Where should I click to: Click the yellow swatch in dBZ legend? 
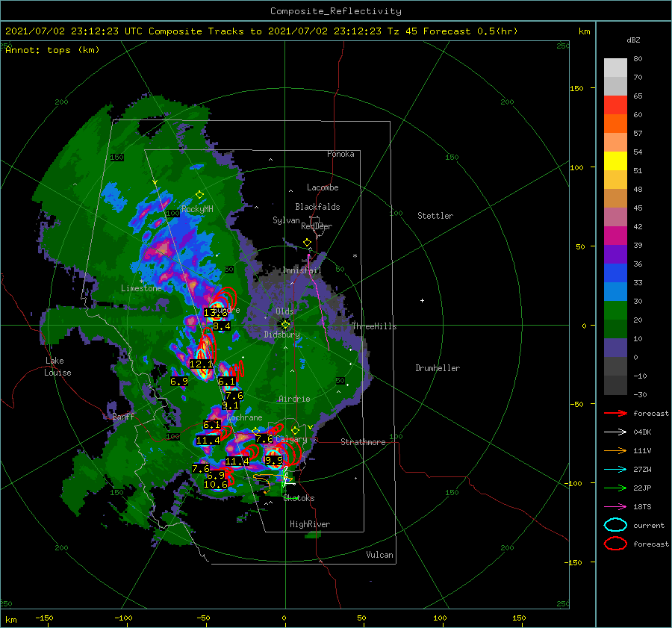tap(615, 161)
